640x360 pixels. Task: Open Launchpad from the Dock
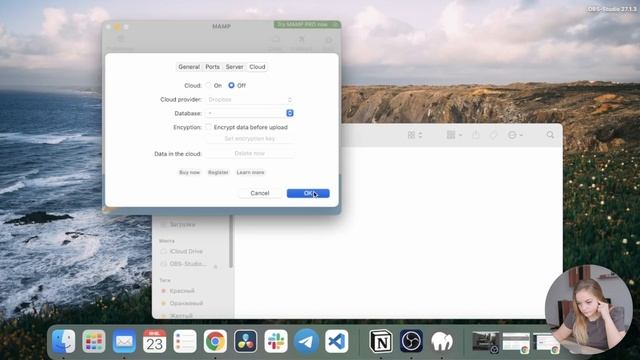pyautogui.click(x=94, y=341)
